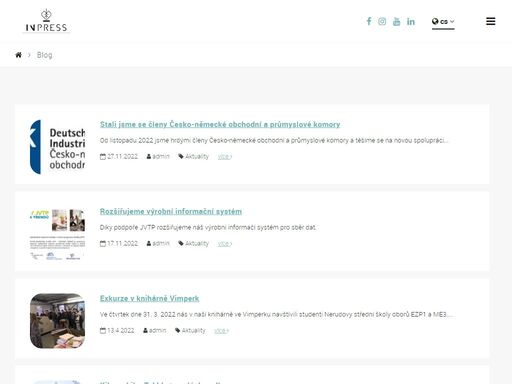
Task: Click the INPRESS logo
Action: pyautogui.click(x=46, y=21)
